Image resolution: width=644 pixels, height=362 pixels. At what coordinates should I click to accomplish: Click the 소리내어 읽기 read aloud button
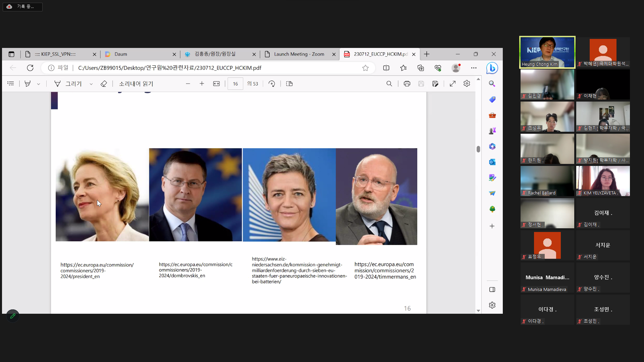[136, 83]
